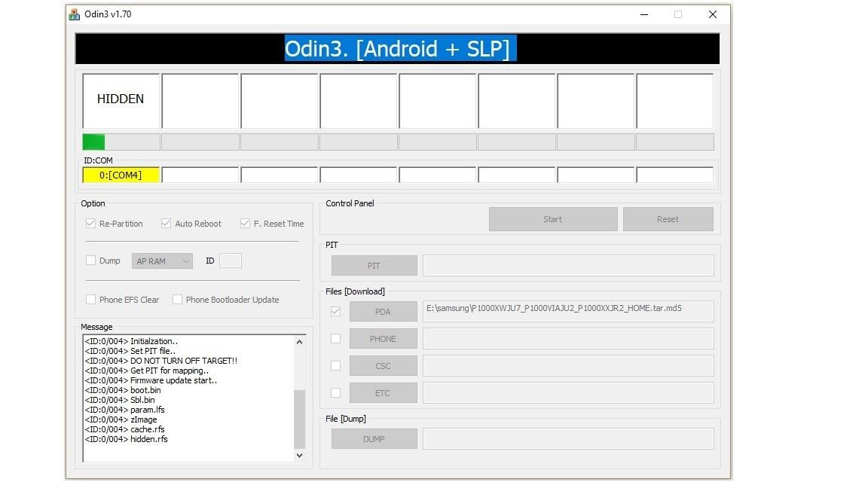Minimize the Odin3 window

[643, 14]
